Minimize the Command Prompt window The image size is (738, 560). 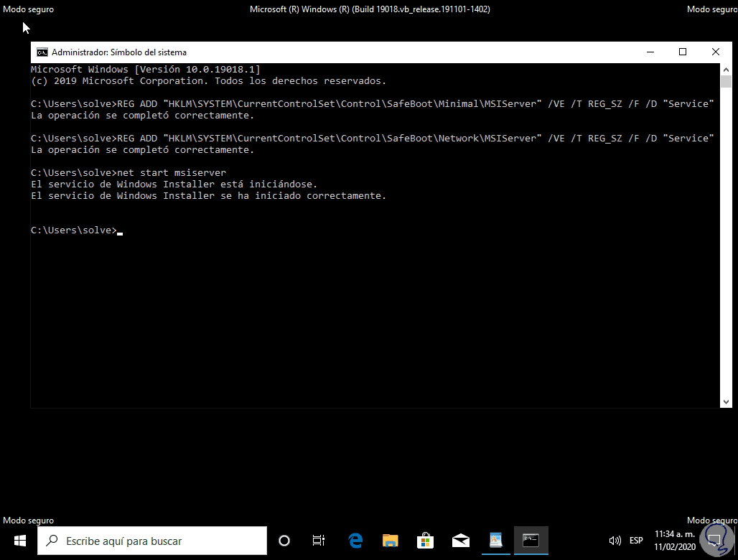point(650,52)
